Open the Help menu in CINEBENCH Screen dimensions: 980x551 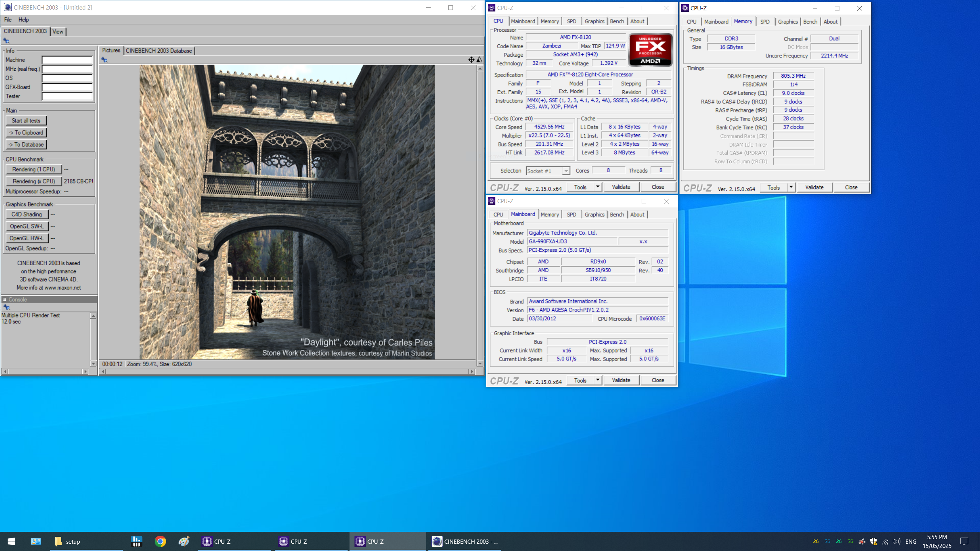[x=23, y=20]
